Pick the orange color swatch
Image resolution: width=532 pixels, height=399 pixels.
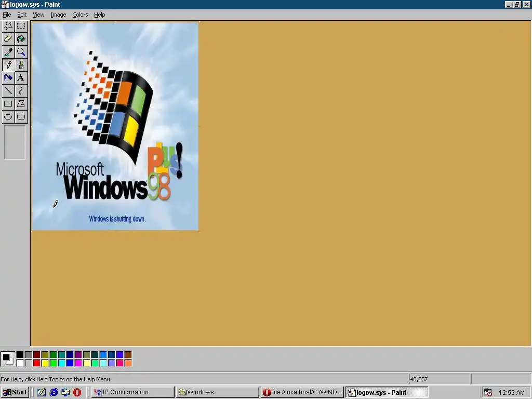tap(128, 363)
